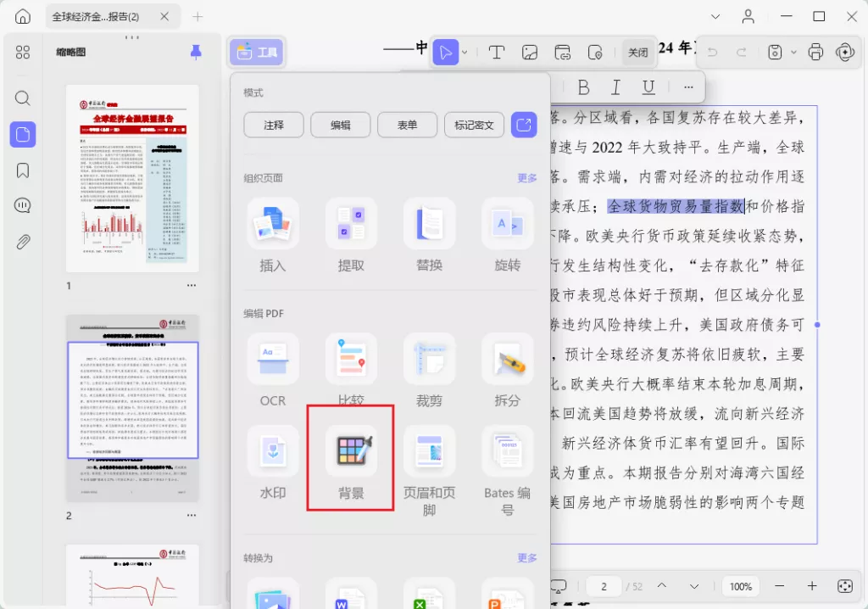Toggle underline formatting

(x=648, y=87)
